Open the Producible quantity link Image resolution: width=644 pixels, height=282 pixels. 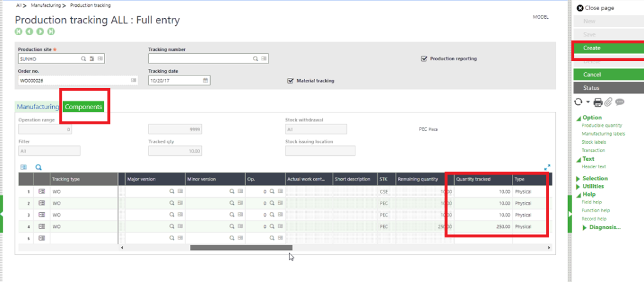602,126
